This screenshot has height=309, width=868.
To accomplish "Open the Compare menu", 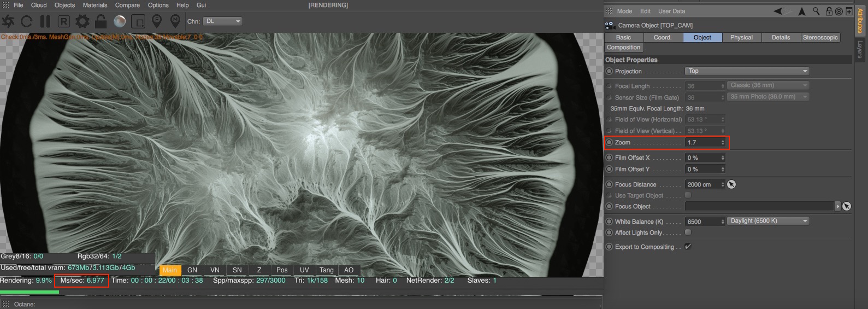I will point(127,5).
